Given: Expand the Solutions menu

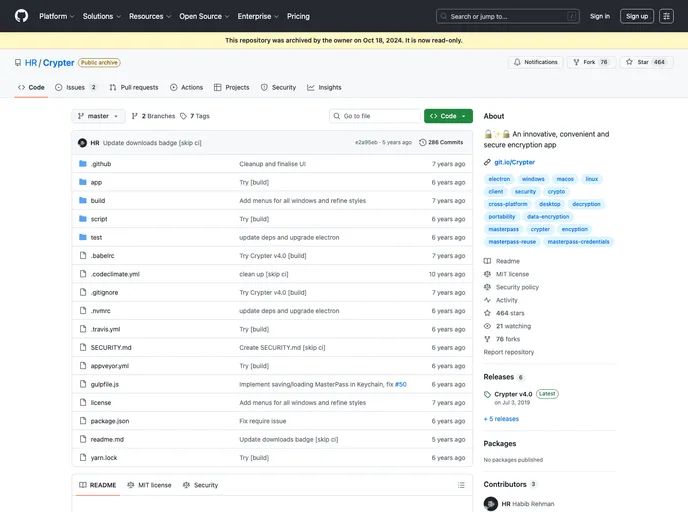Looking at the screenshot, I should click(x=102, y=16).
